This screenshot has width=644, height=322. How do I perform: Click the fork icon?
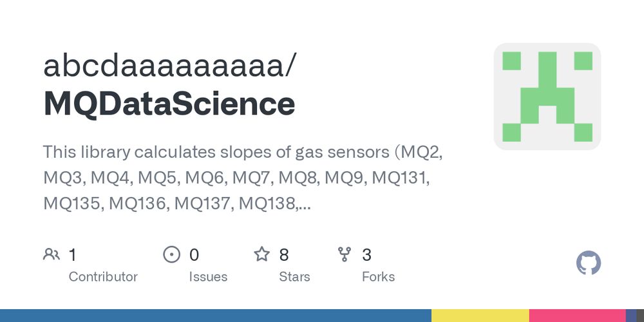click(344, 254)
